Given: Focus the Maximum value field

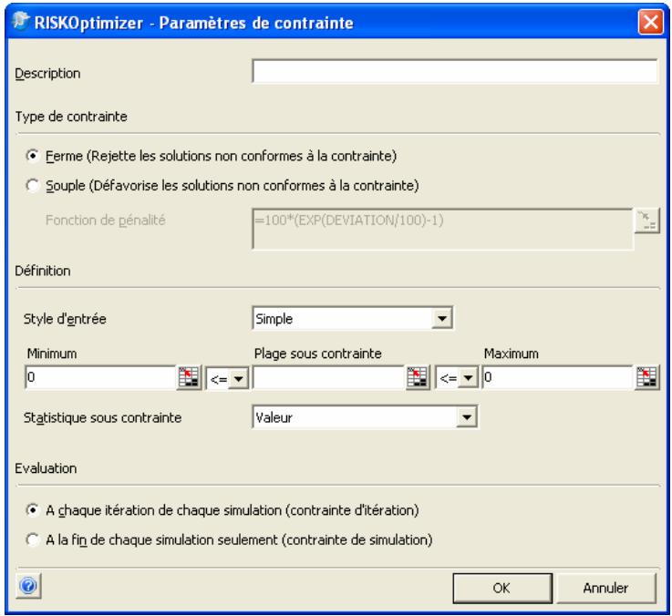Looking at the screenshot, I should (x=558, y=377).
